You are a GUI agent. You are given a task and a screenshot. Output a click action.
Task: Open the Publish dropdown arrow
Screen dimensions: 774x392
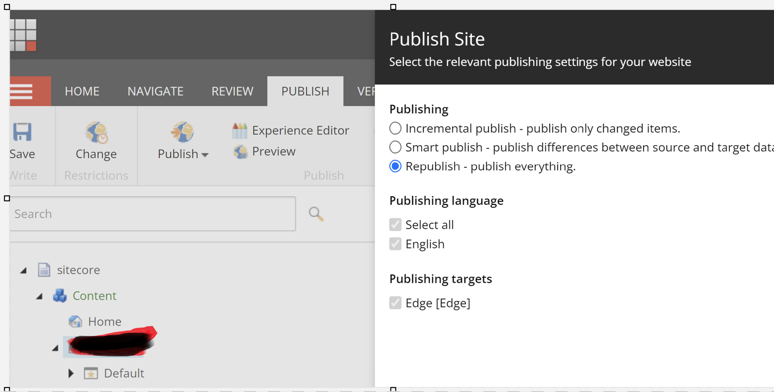coord(205,155)
